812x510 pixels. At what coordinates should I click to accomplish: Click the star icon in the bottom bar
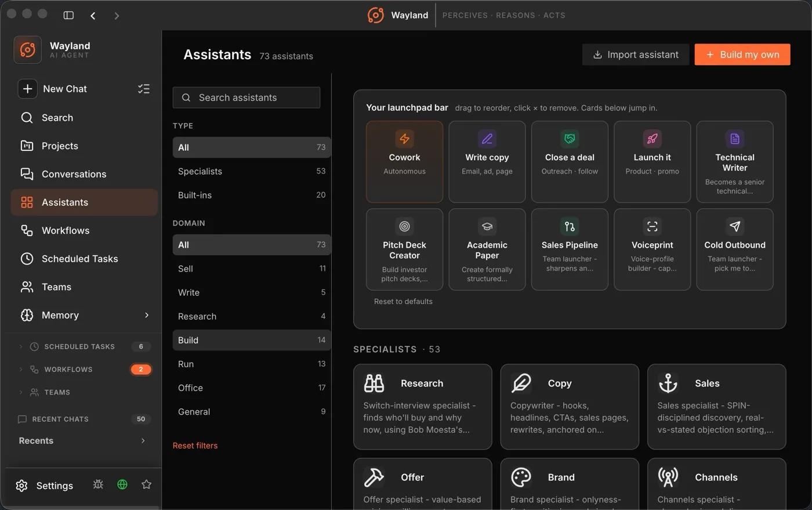click(147, 484)
